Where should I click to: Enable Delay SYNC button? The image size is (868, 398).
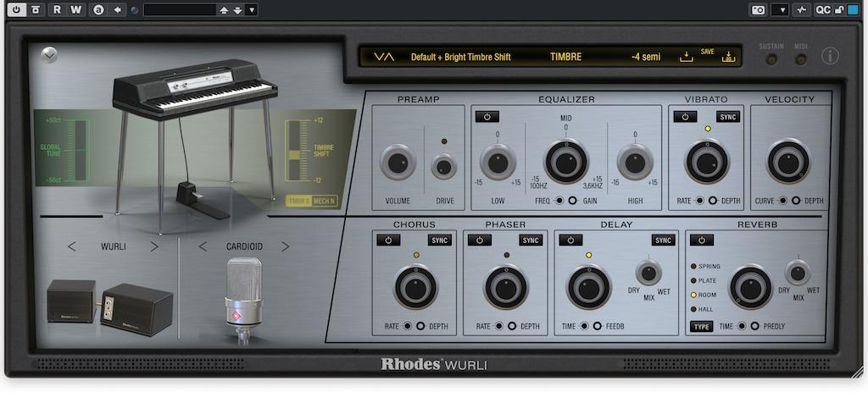[663, 240]
